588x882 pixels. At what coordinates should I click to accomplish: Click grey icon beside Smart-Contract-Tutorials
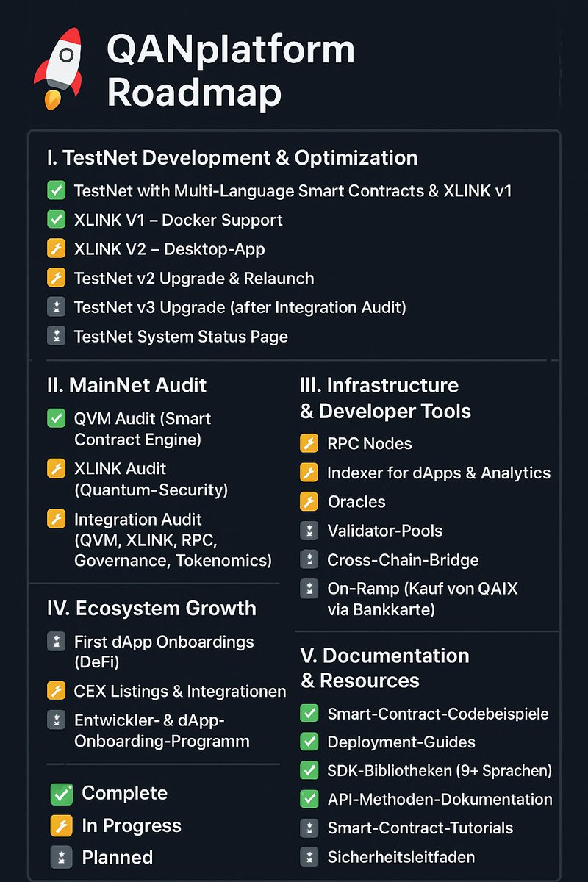point(309,828)
